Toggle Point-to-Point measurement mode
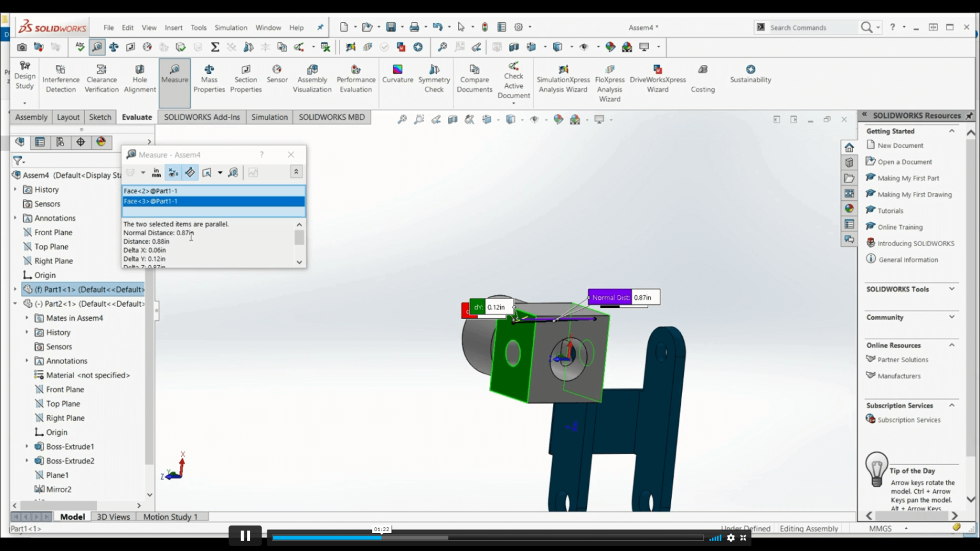The width and height of the screenshot is (980, 551). pyautogui.click(x=189, y=172)
